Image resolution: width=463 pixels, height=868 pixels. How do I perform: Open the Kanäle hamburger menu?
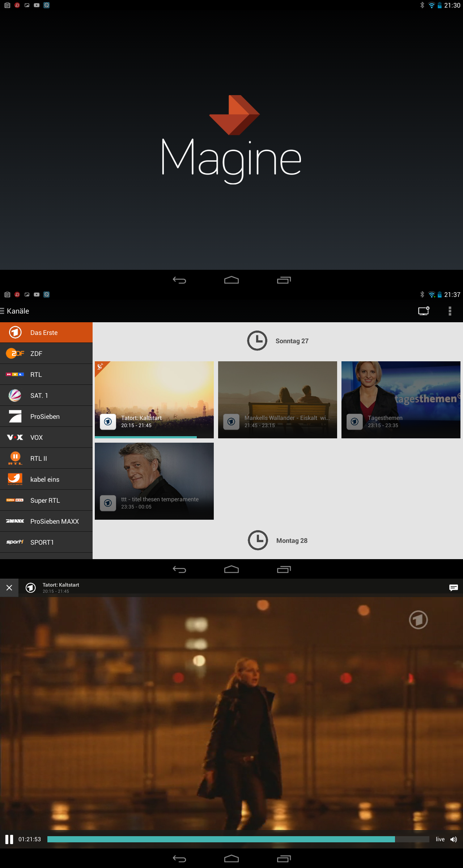pyautogui.click(x=3, y=311)
